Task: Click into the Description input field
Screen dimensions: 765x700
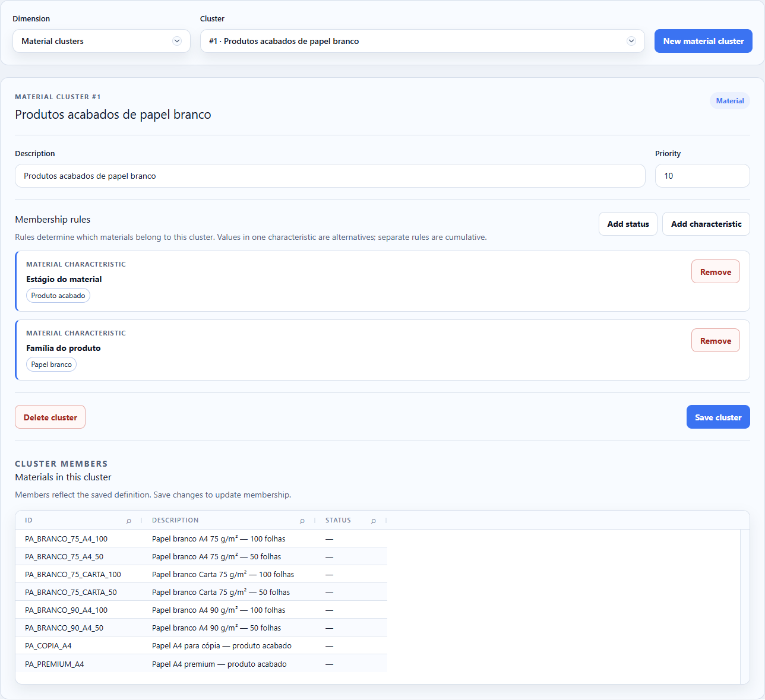Action: tap(330, 176)
